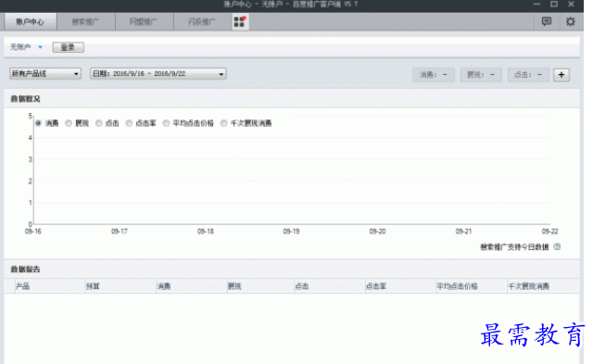Click the 数据报告 section title

[25, 270]
